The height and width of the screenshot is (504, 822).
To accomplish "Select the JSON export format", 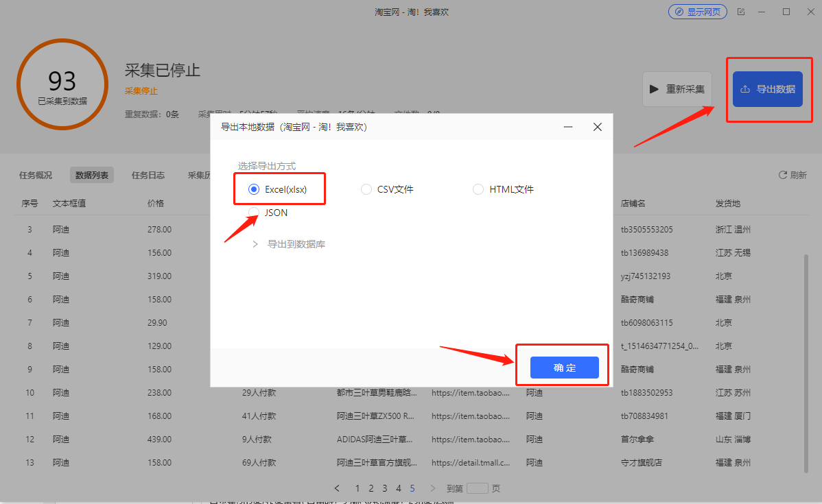I will pos(268,212).
